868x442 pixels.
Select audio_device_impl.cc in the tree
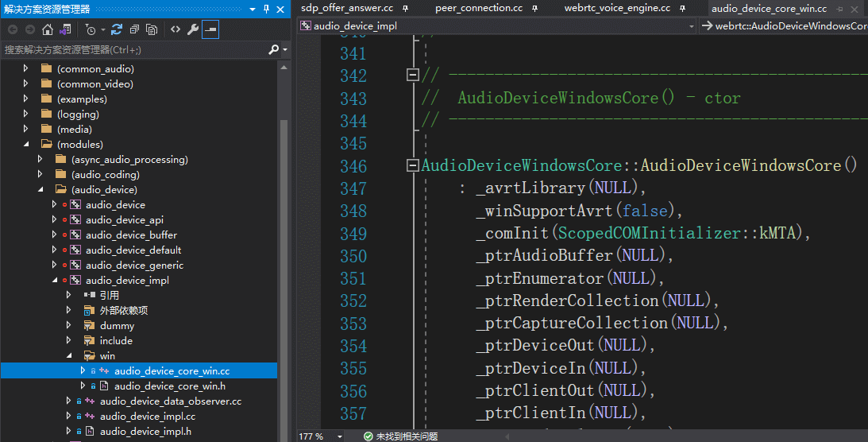(x=147, y=416)
